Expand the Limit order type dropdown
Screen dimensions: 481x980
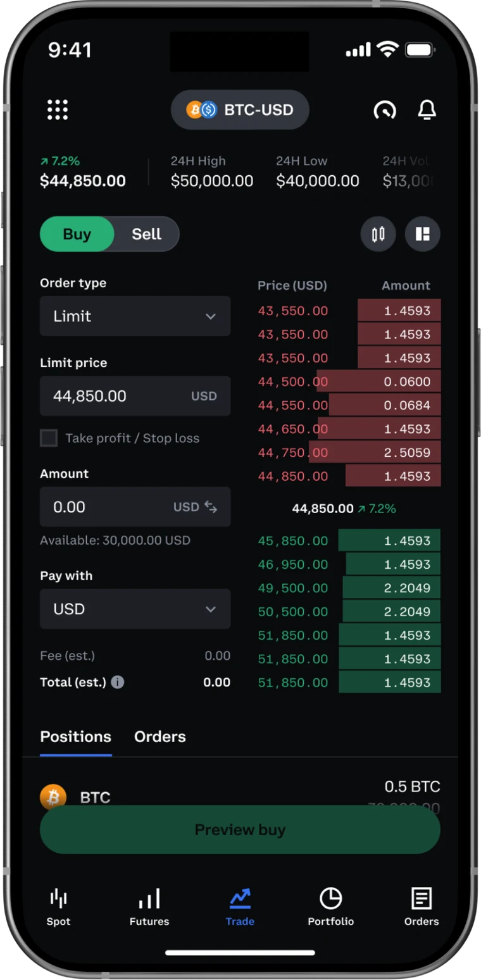tap(135, 316)
